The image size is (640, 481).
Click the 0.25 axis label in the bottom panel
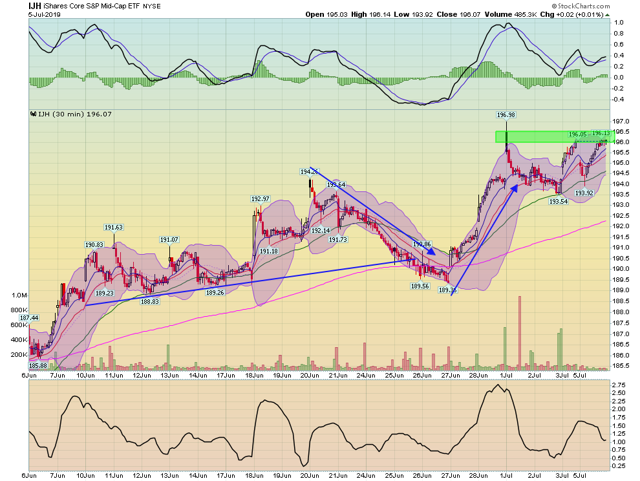(x=620, y=466)
